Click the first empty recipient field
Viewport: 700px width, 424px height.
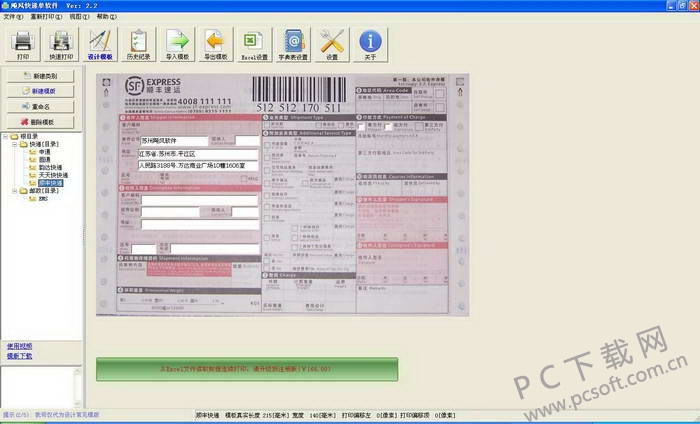click(x=200, y=200)
